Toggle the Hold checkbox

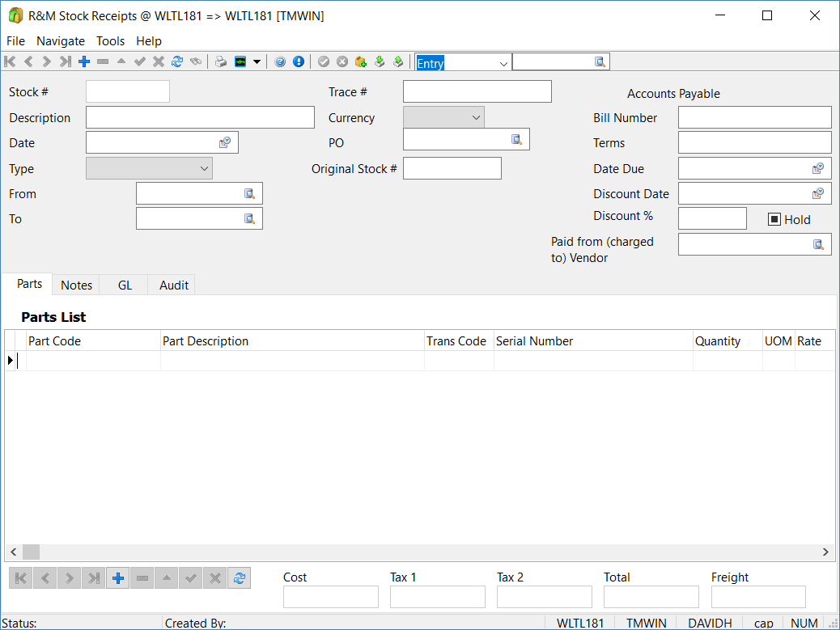[x=774, y=219]
